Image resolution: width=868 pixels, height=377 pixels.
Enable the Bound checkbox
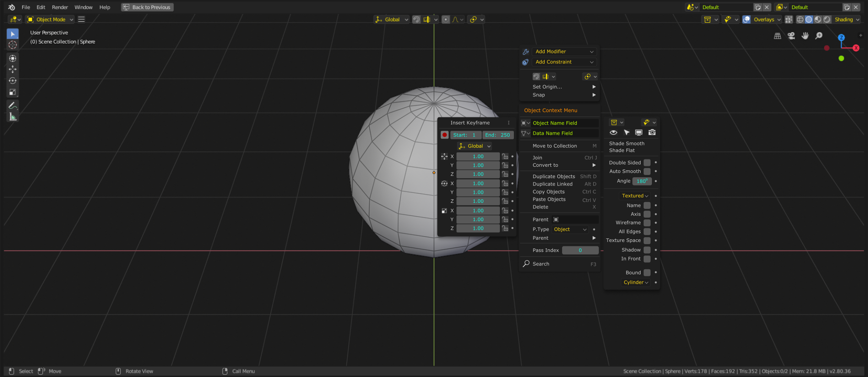(647, 273)
